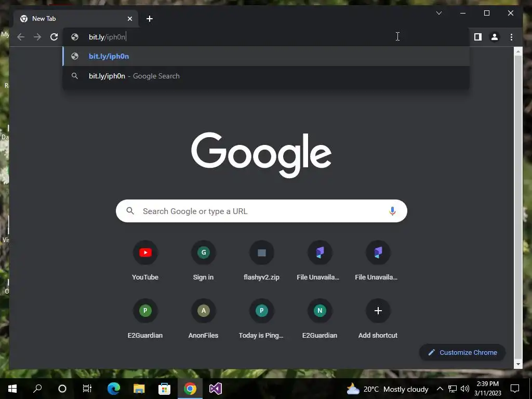Image resolution: width=532 pixels, height=399 pixels.
Task: Click the Google logo
Action: click(261, 155)
